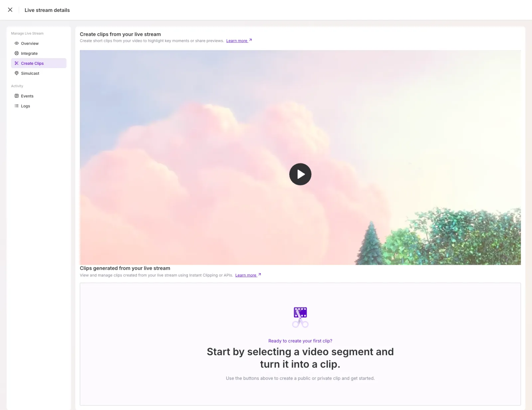
Task: Click the film clip scissors illustration
Action: [300, 317]
